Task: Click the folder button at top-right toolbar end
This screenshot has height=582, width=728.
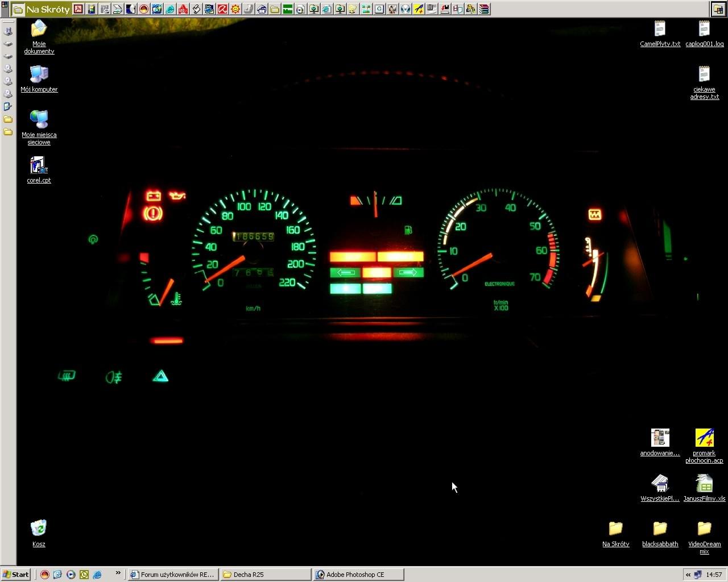Action: click(x=718, y=9)
